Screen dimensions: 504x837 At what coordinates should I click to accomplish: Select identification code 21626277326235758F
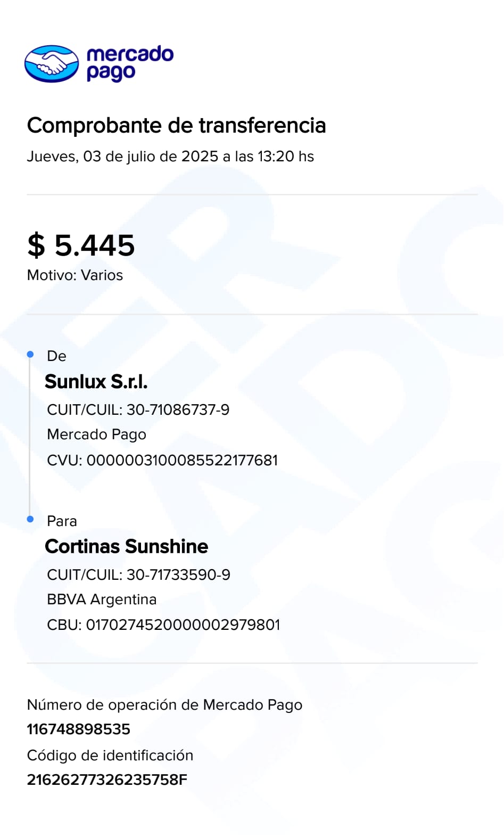[107, 780]
